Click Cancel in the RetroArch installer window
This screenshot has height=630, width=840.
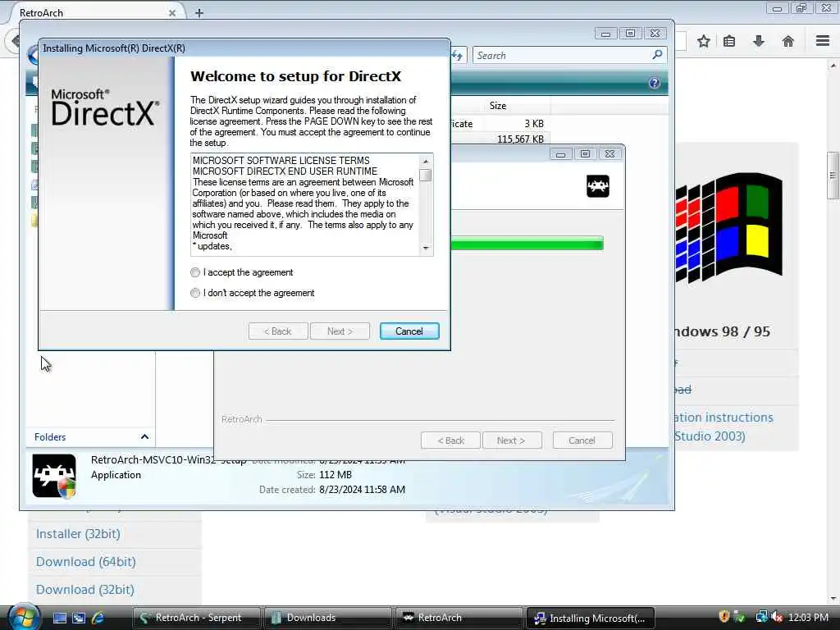(x=582, y=441)
